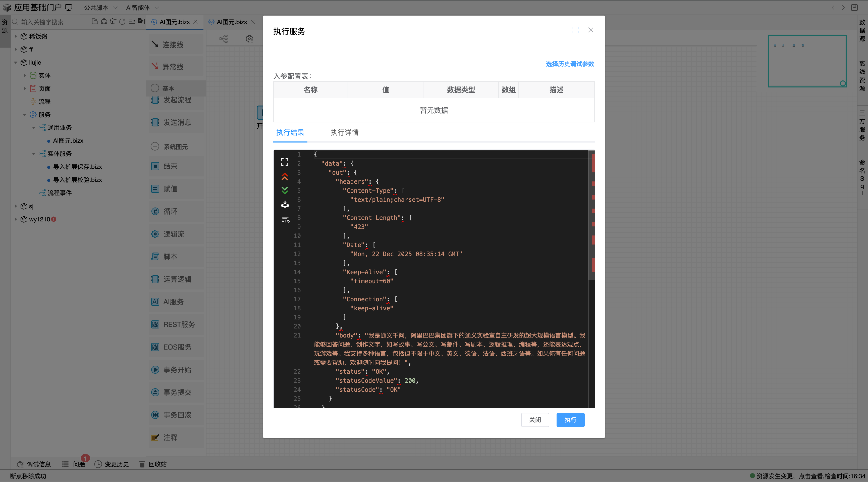Open 选择历史调试参数 link
Image resolution: width=868 pixels, height=482 pixels.
pyautogui.click(x=569, y=64)
